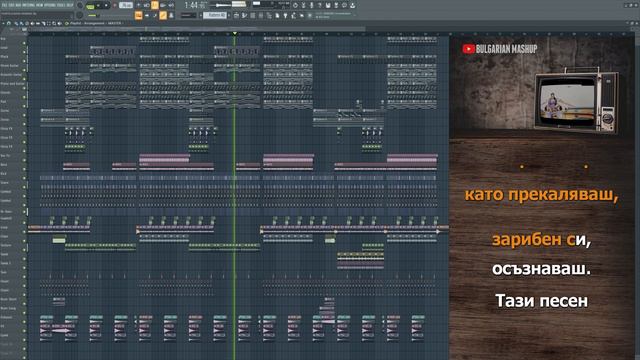Select the playlist Paint brush tool

[21, 23]
